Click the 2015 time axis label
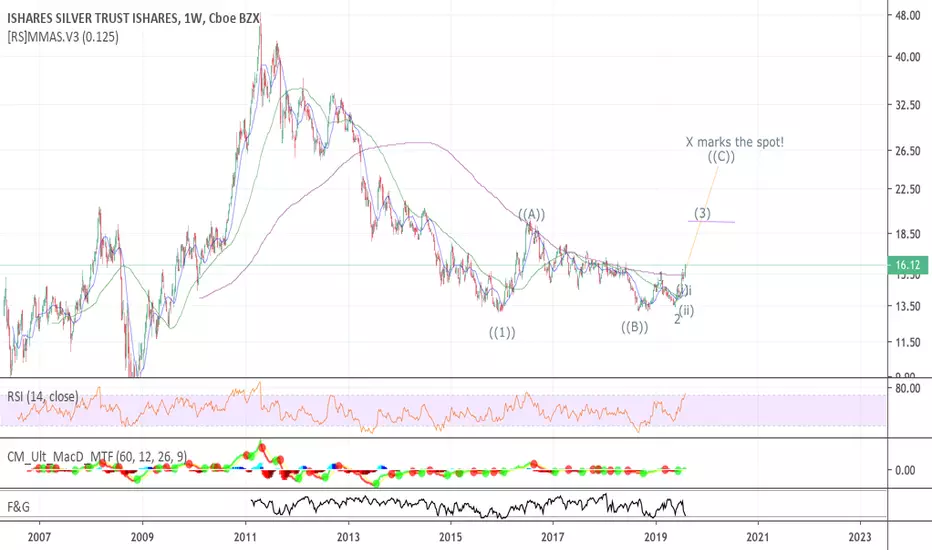Screen dimensions: 932x550 [x=451, y=538]
